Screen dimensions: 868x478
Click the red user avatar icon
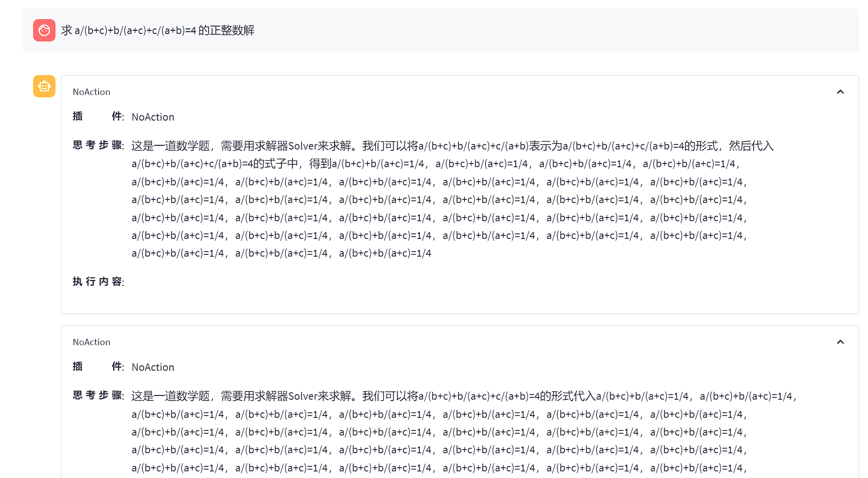coord(44,30)
